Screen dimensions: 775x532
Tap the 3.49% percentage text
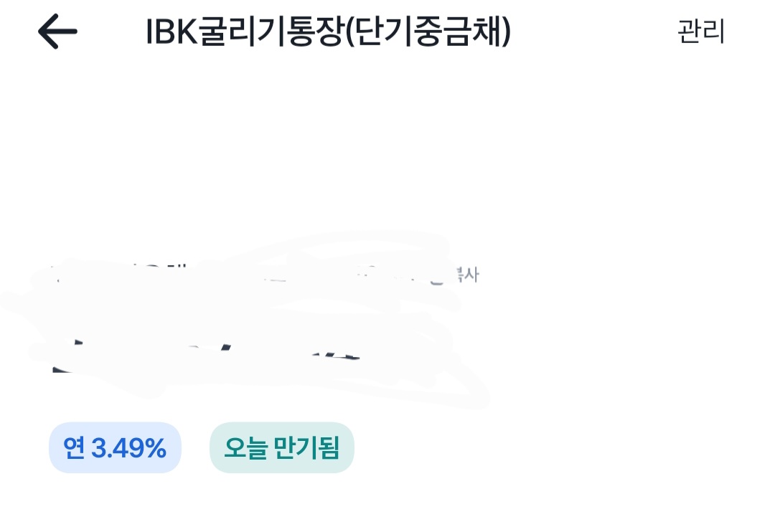pos(129,448)
